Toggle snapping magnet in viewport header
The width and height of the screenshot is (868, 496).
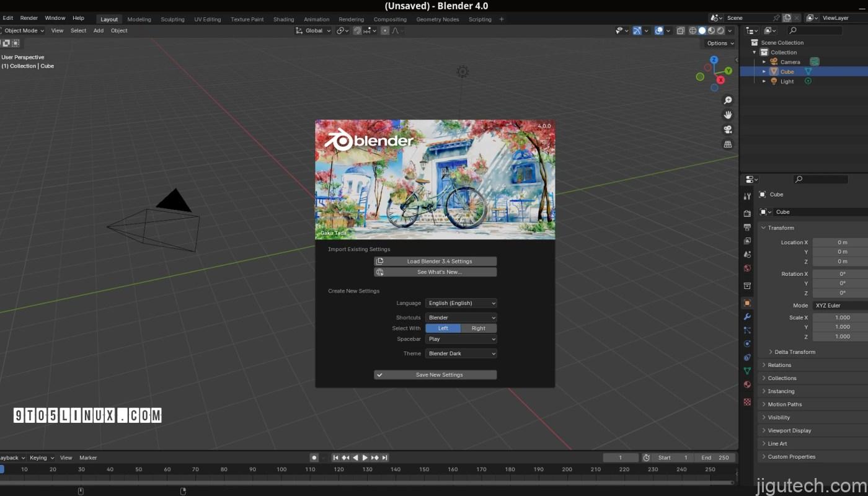(x=358, y=30)
